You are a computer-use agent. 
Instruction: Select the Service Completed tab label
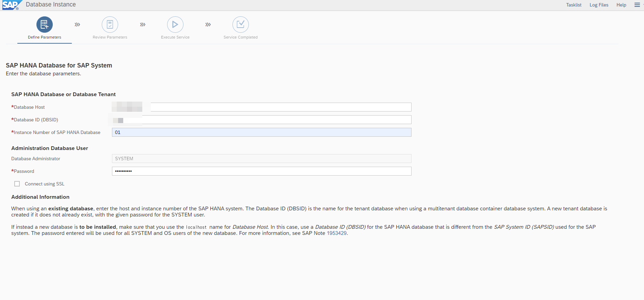pos(241,37)
